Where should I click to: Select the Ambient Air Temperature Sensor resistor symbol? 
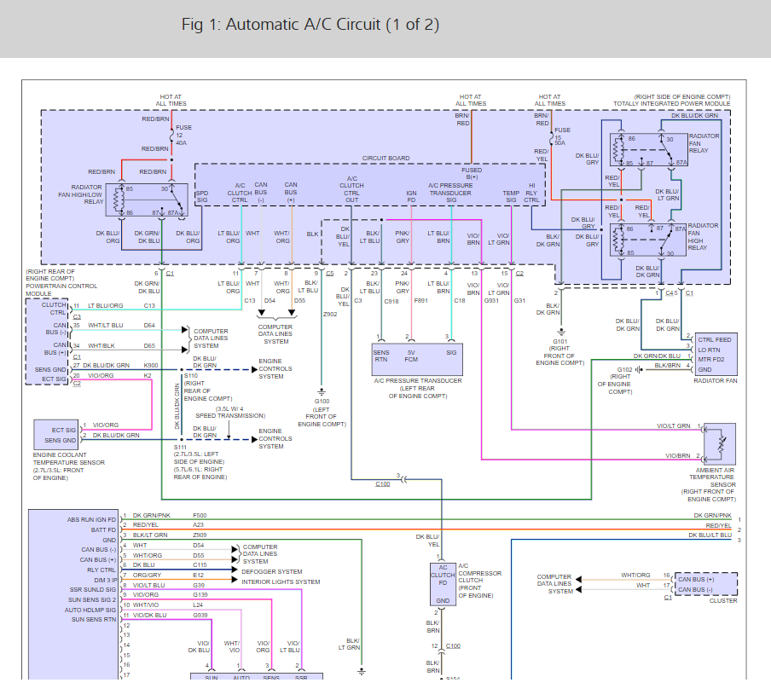tap(720, 443)
